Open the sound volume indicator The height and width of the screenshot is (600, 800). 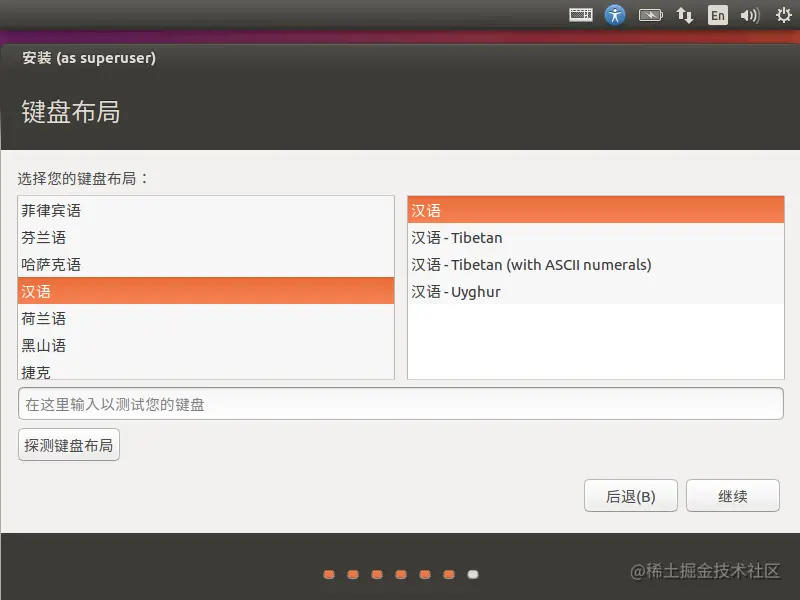coord(750,15)
